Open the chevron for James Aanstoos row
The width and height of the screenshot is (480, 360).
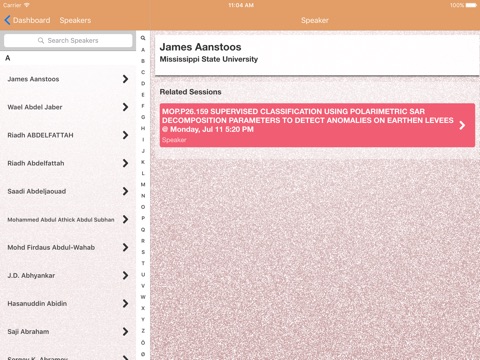click(x=125, y=79)
